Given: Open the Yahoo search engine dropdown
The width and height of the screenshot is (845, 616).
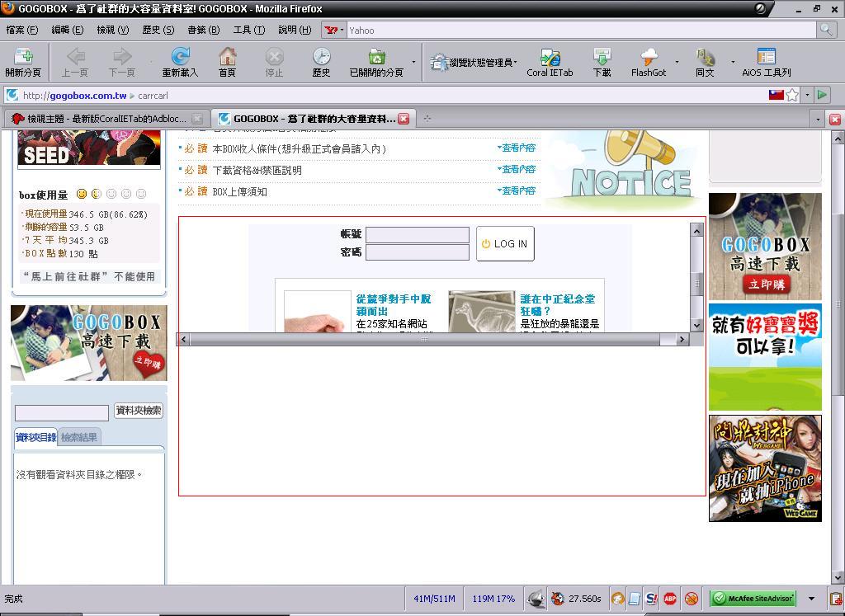Looking at the screenshot, I should click(x=334, y=30).
